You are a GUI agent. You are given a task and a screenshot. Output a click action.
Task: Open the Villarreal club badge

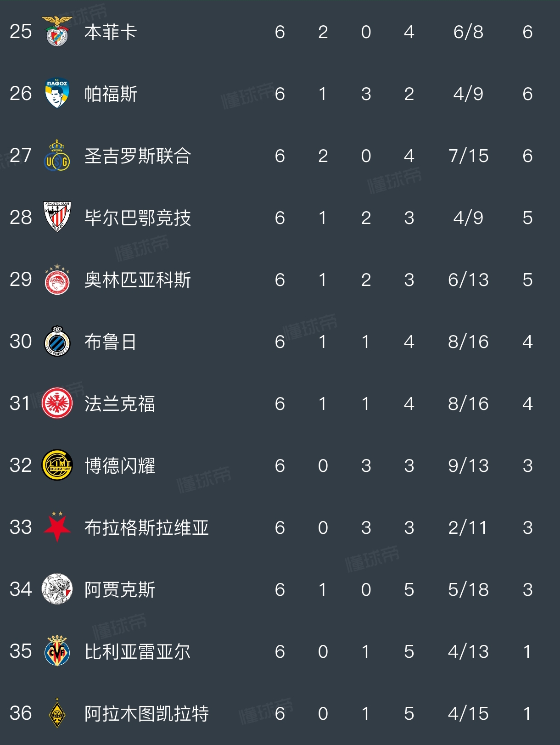(57, 651)
